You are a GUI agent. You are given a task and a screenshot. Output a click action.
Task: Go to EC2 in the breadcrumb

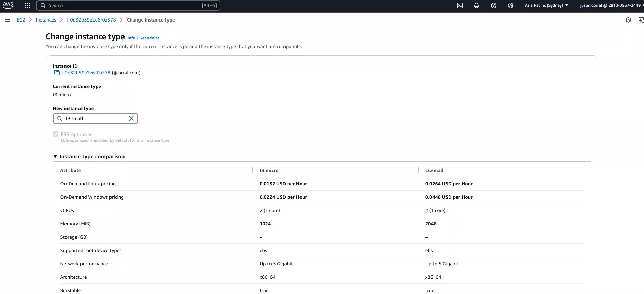click(x=21, y=20)
